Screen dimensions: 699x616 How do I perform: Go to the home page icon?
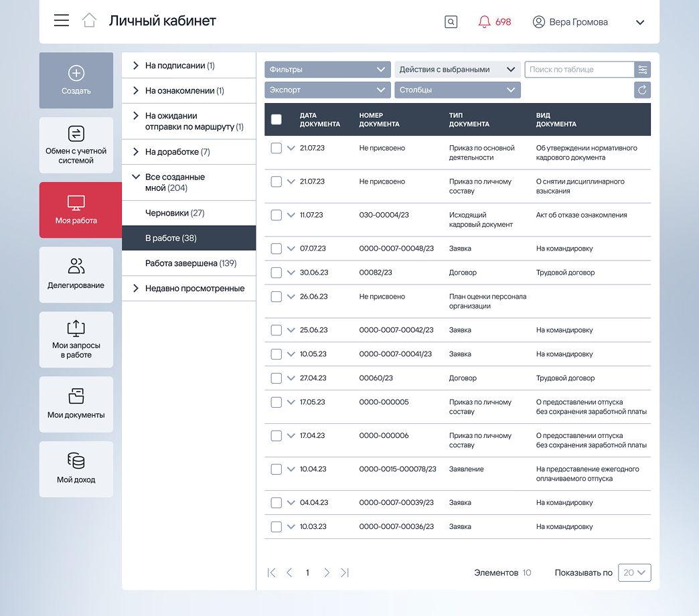point(89,21)
